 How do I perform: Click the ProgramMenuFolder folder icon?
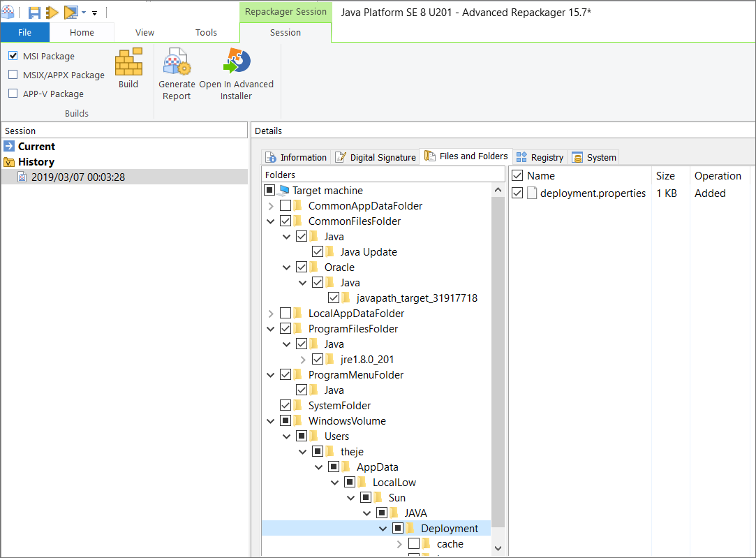299,375
